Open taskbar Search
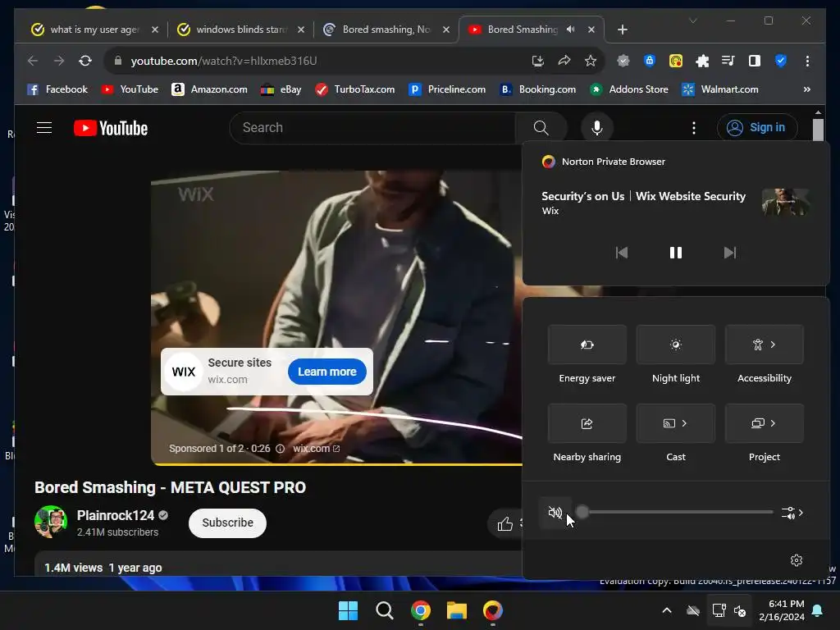The height and width of the screenshot is (630, 840). pos(384,610)
